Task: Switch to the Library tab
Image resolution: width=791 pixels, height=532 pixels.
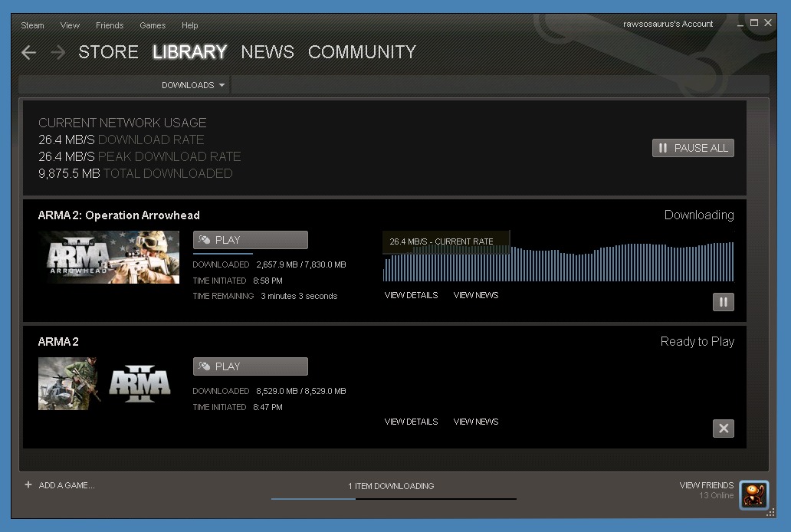Action: [189, 52]
